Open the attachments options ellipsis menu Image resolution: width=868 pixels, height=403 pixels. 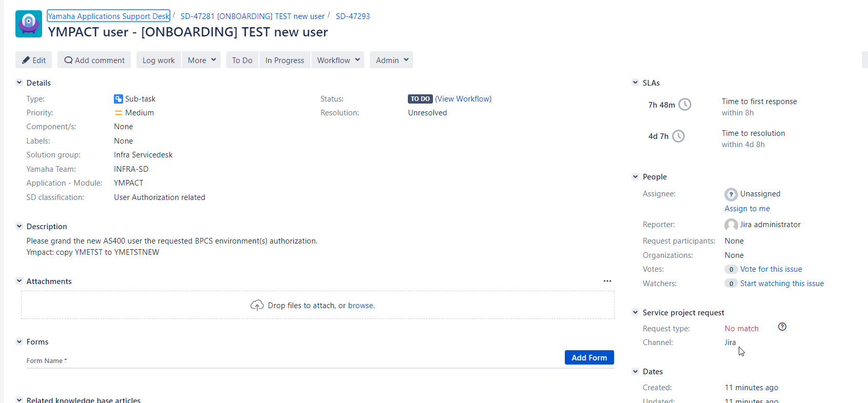click(607, 281)
